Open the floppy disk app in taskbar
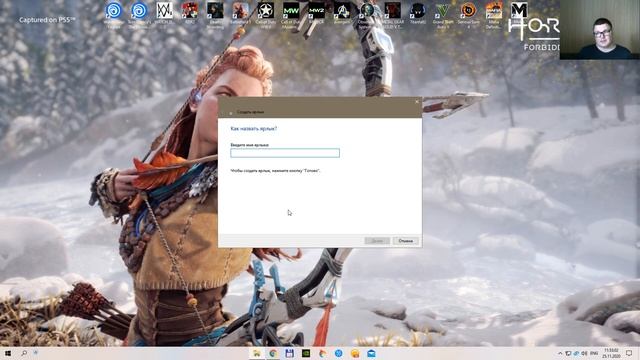The width and height of the screenshot is (640, 360). (289, 353)
